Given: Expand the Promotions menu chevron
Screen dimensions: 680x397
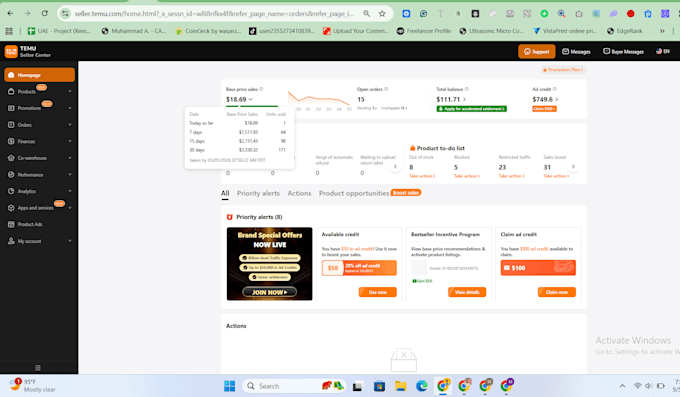Looking at the screenshot, I should [x=70, y=108].
